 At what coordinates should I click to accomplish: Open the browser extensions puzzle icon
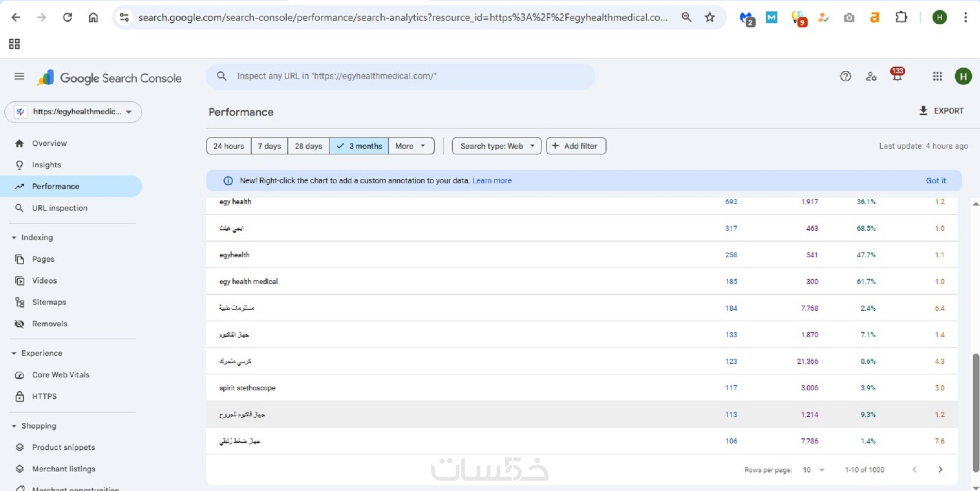[x=901, y=17]
